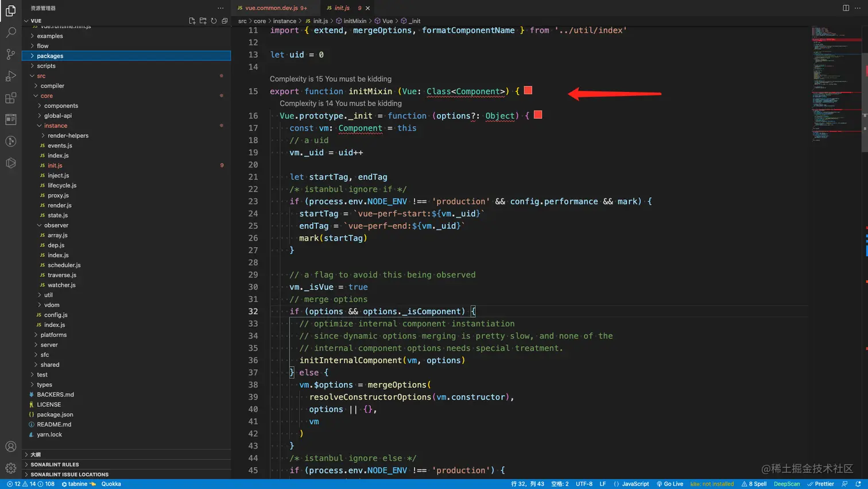This screenshot has height=489, width=868.
Task: Click the New Folder icon in explorer
Action: 203,21
